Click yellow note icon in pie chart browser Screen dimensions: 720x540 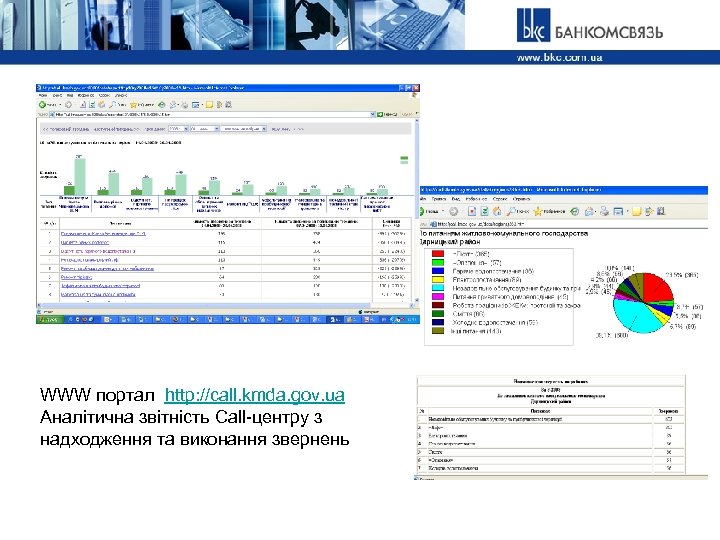coord(636,211)
